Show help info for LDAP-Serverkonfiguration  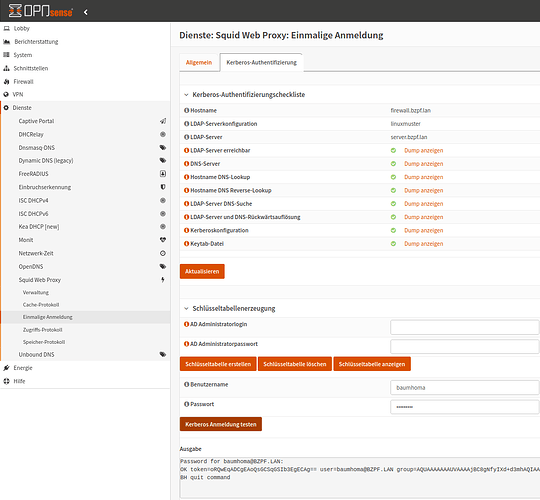pos(186,124)
